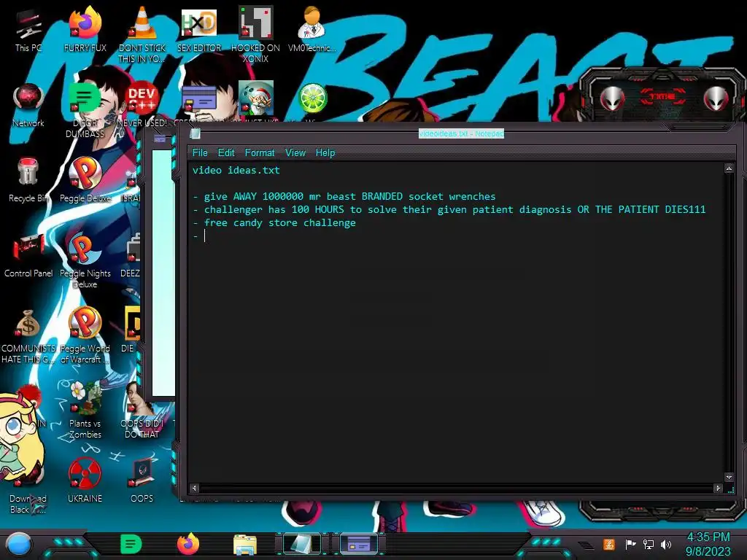Click the right alien head on gadget
Image resolution: width=747 pixels, height=560 pixels.
(x=716, y=98)
